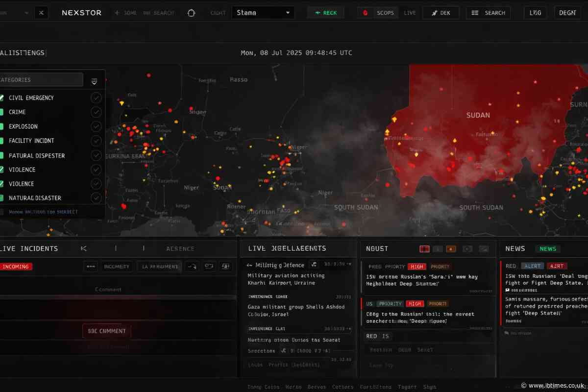588x392 pixels.
Task: Click the Cetsors link in footer
Action: coord(343,387)
